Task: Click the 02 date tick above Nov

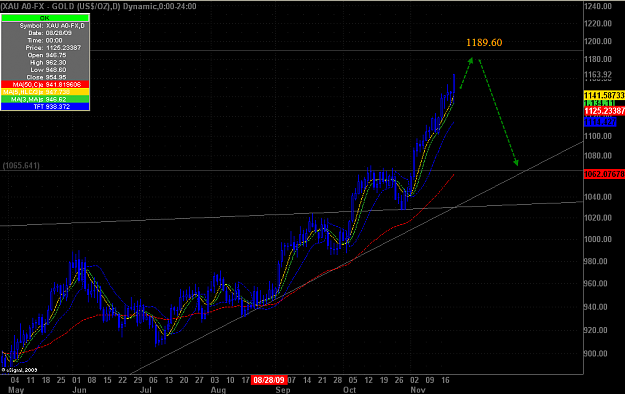Action: coord(415,380)
